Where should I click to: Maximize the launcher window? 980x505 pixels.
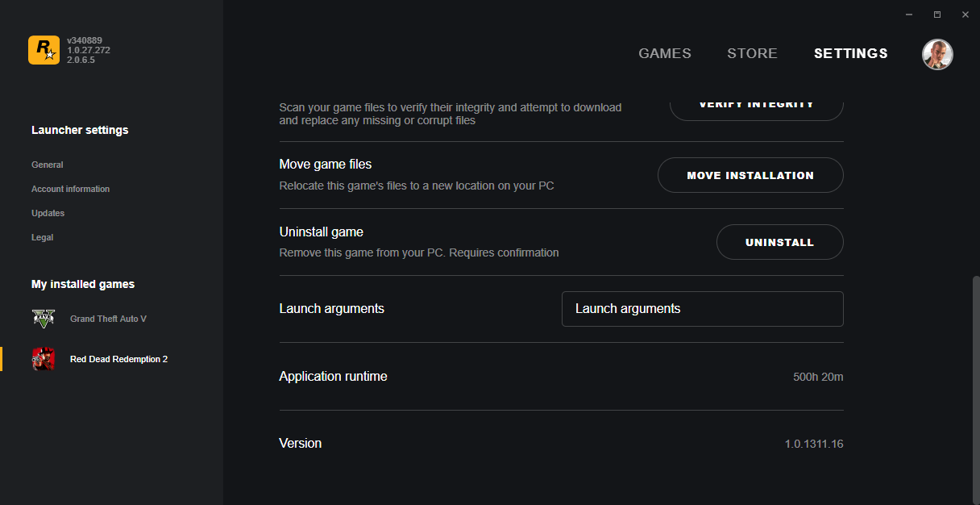(x=937, y=15)
